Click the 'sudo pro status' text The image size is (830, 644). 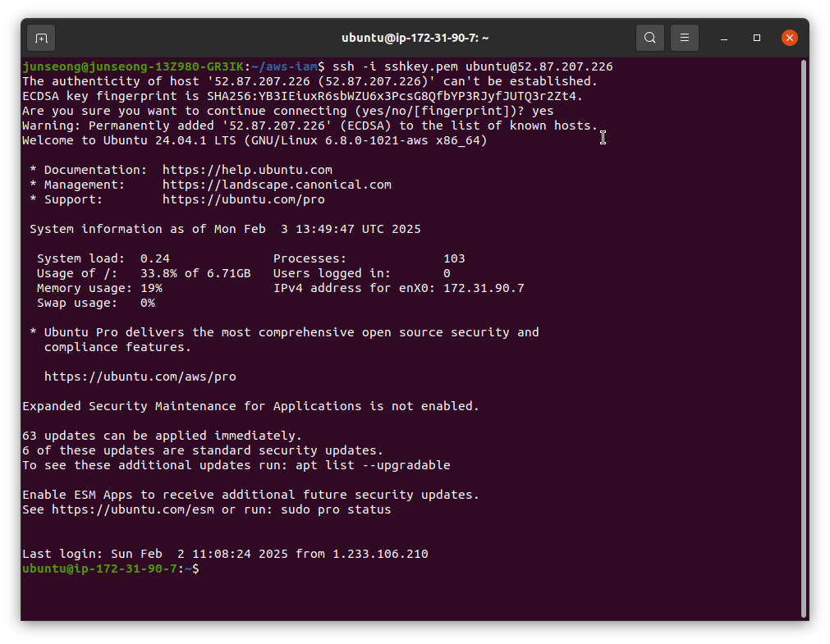336,509
